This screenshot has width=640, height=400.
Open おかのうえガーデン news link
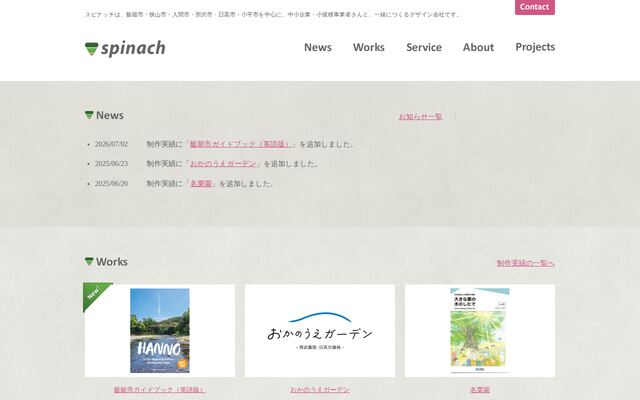pyautogui.click(x=225, y=164)
